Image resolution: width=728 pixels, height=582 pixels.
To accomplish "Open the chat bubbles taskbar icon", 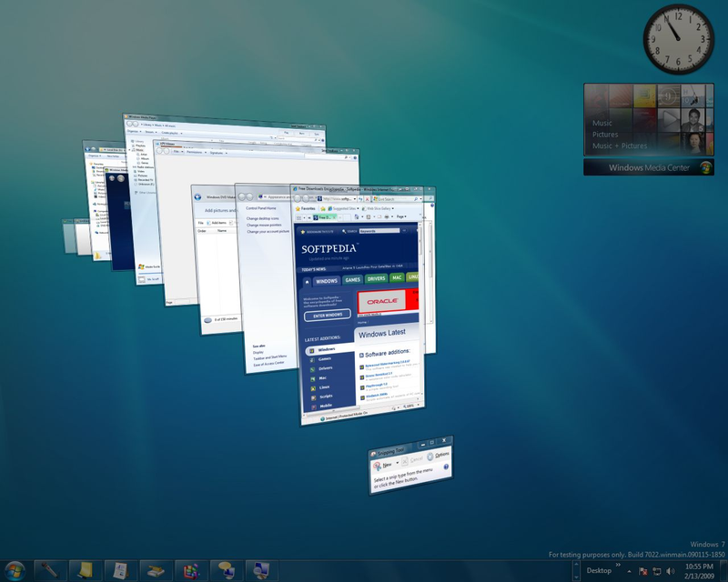I will point(226,570).
